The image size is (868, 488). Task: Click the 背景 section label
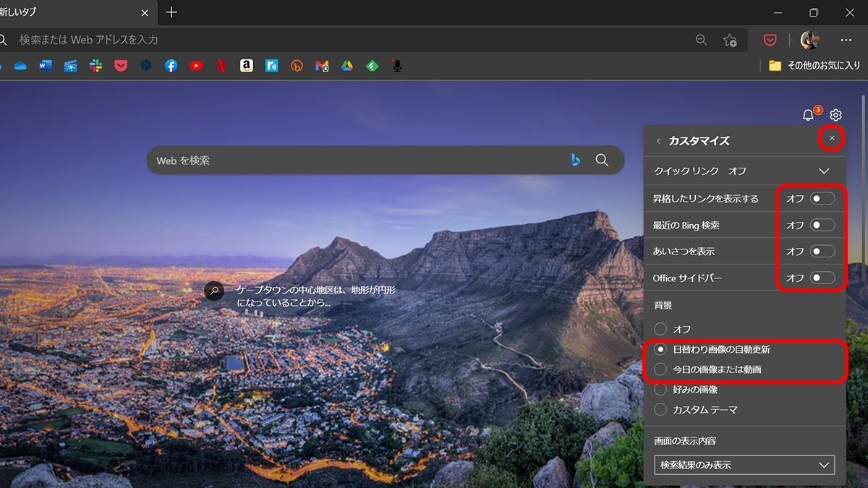(x=663, y=306)
